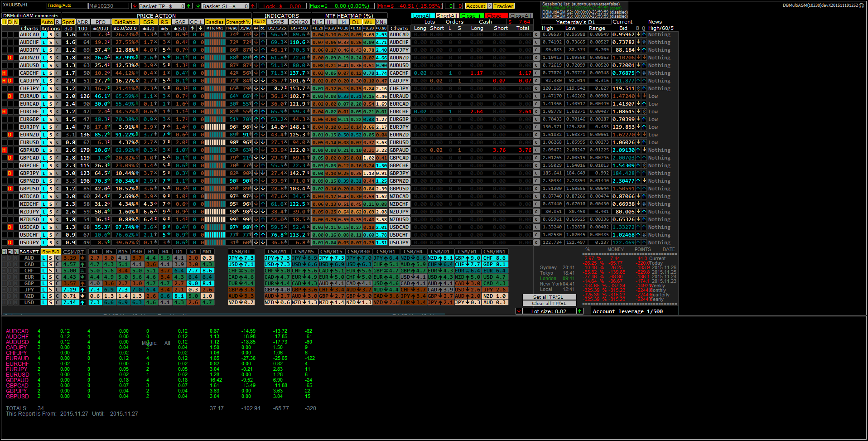Toggle the D flag in the AUDNZD row
The height and width of the screenshot is (441, 868).
[10, 58]
